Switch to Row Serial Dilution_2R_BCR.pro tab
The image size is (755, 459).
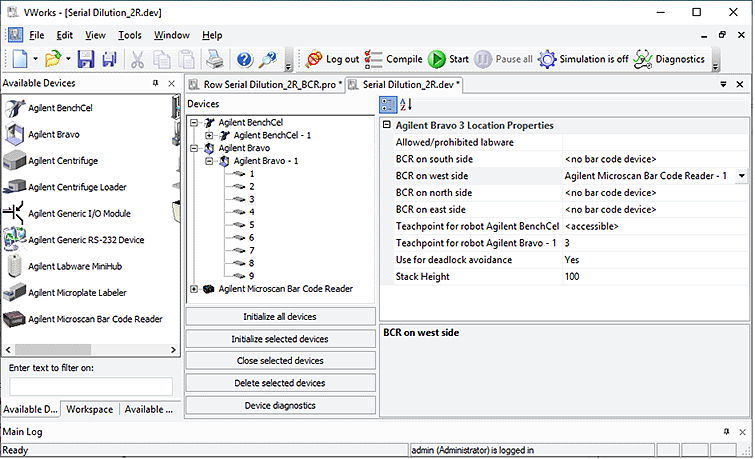pos(266,85)
